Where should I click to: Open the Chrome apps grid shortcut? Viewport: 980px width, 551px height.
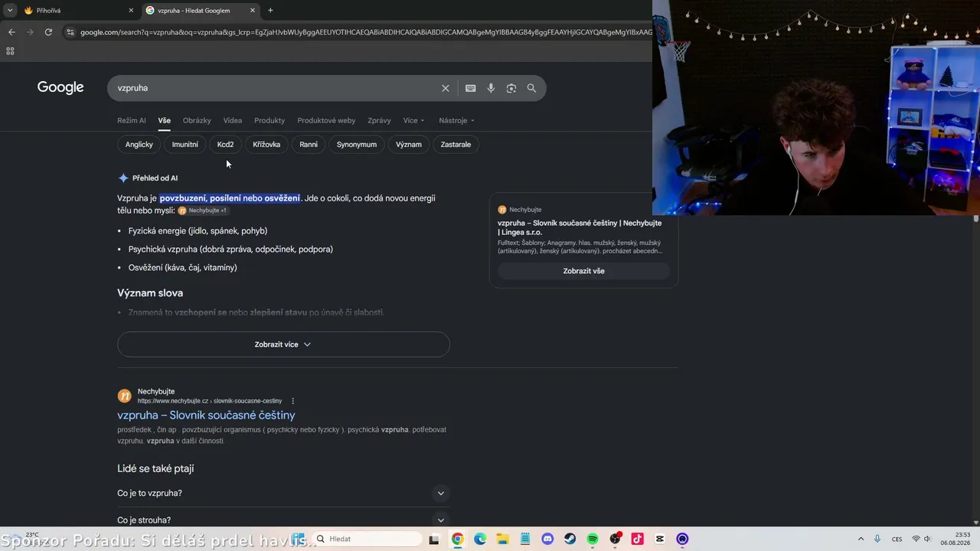pos(10,51)
